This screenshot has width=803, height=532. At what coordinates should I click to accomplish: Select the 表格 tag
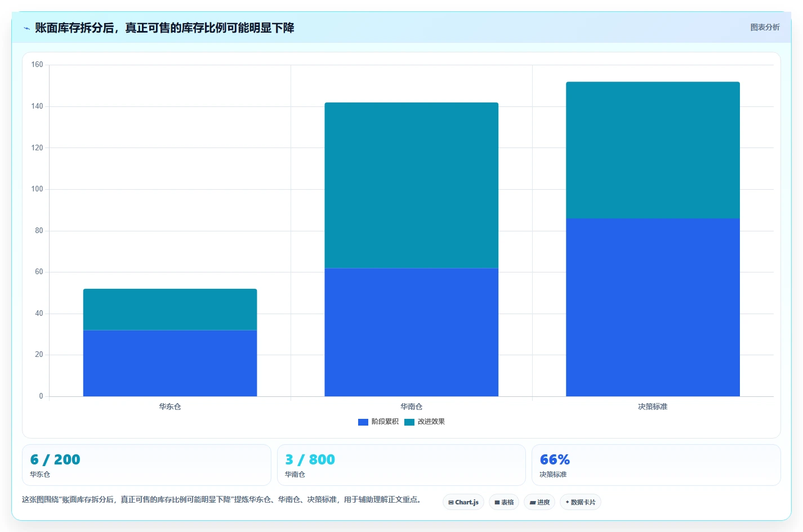pos(504,502)
